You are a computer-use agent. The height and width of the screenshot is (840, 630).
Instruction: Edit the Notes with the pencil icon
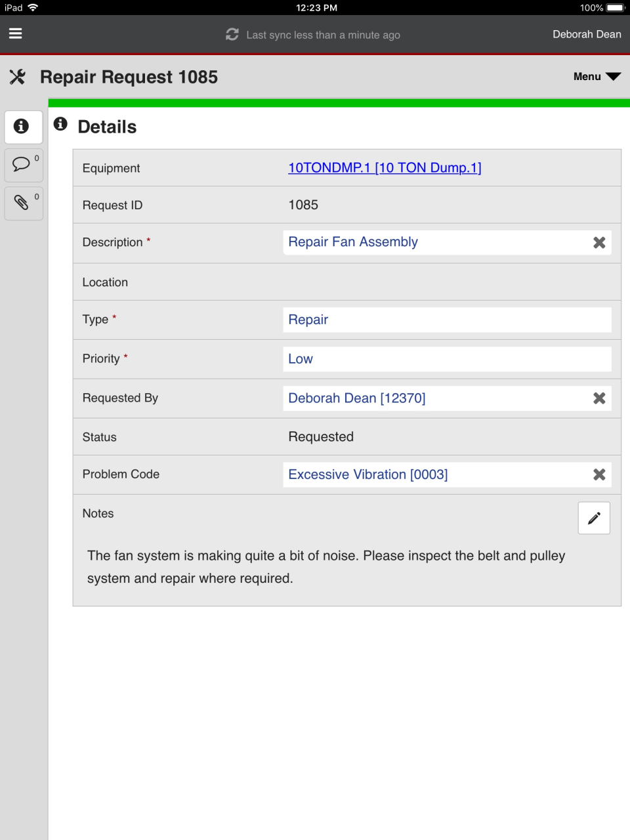coord(593,518)
